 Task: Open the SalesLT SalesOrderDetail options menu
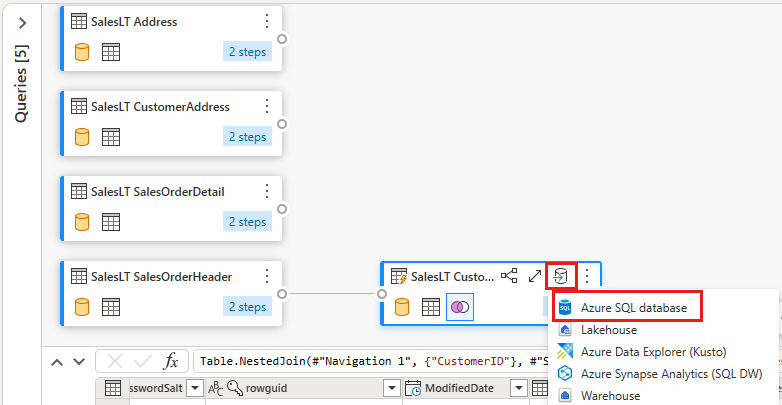(x=267, y=191)
